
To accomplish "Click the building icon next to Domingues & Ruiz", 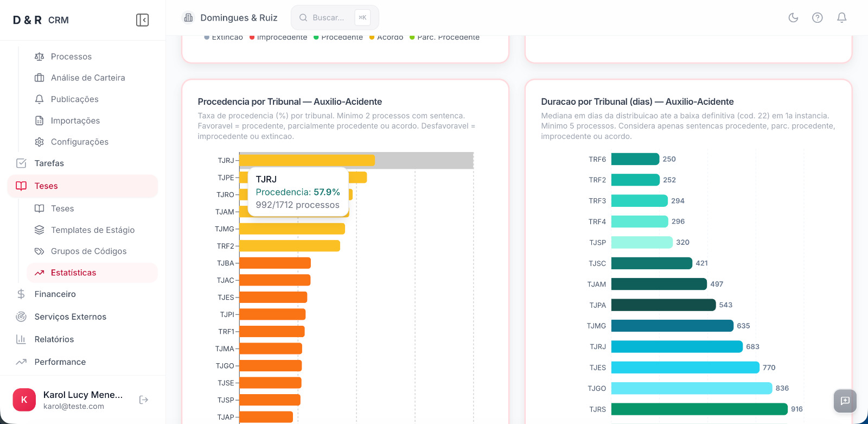I will coord(188,18).
